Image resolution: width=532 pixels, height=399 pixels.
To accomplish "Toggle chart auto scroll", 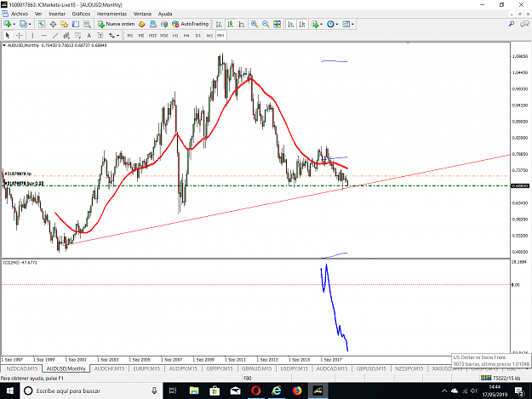I will tap(291, 24).
